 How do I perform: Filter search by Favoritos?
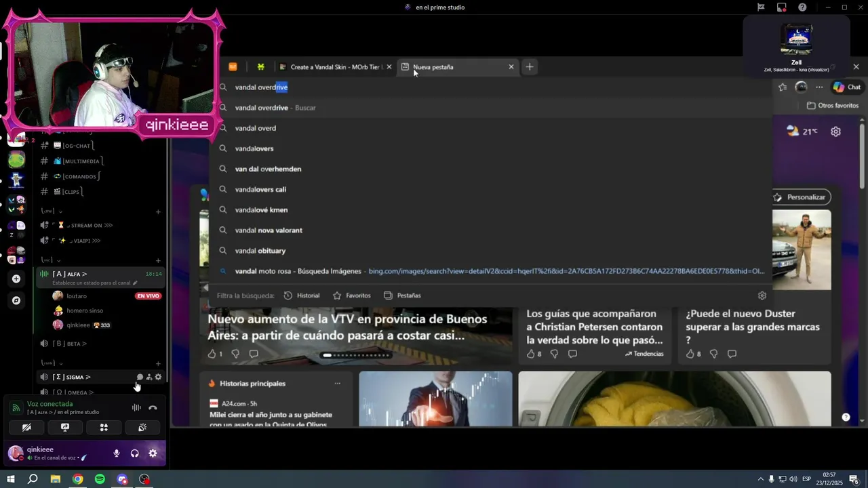352,296
